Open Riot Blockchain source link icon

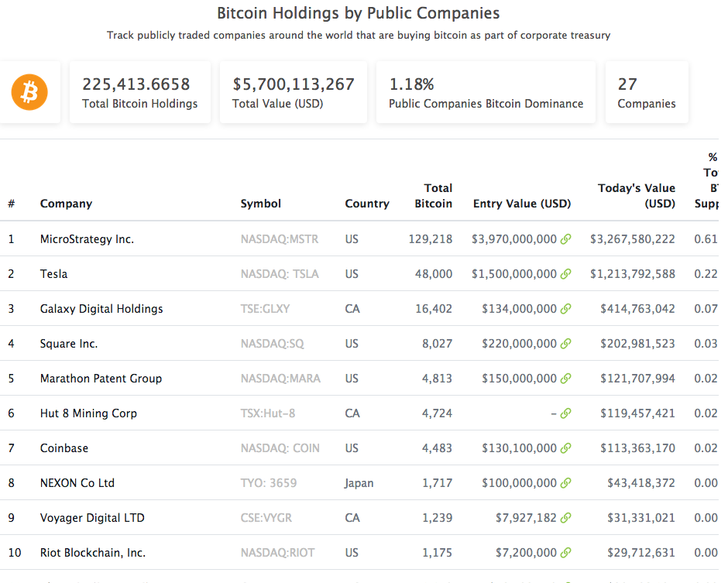[565, 552]
